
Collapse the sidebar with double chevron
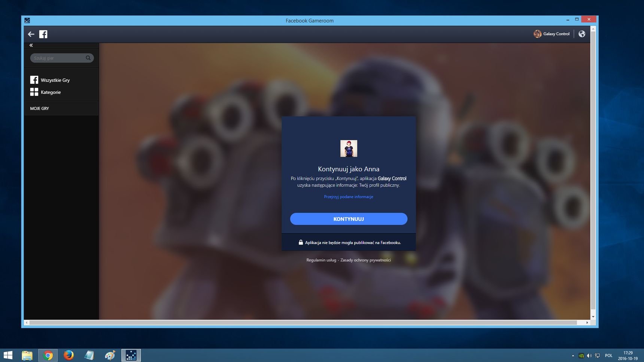[x=31, y=45]
